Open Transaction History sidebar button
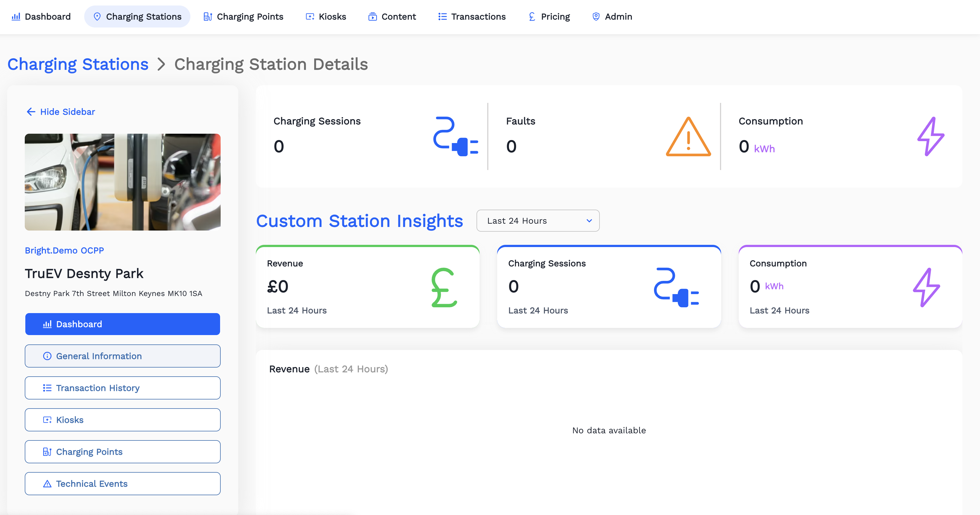 [122, 388]
